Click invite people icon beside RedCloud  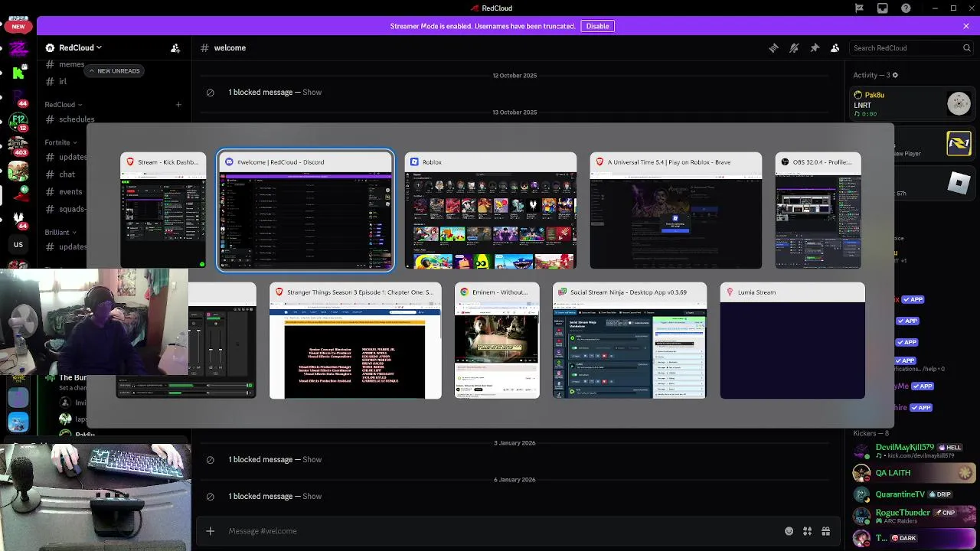(x=175, y=47)
